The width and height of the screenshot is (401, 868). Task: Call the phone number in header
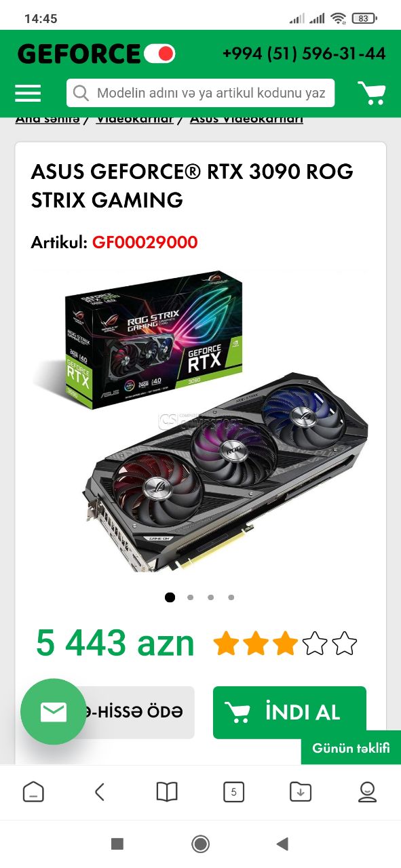coord(304,53)
